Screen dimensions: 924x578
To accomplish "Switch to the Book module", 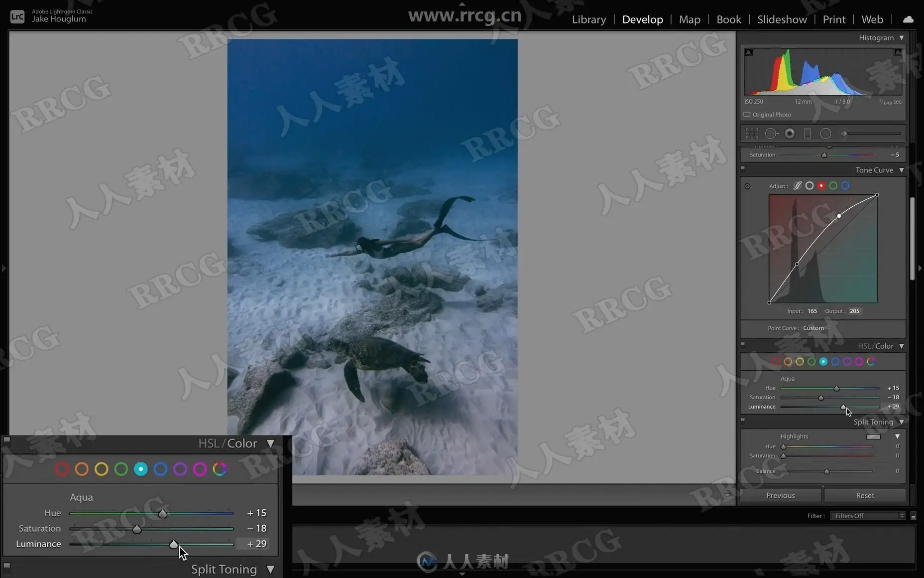I will (729, 19).
